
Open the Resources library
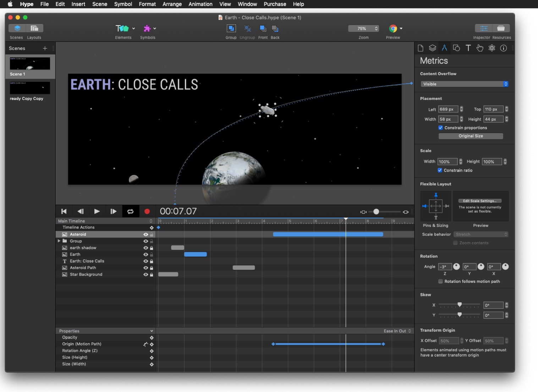point(501,28)
